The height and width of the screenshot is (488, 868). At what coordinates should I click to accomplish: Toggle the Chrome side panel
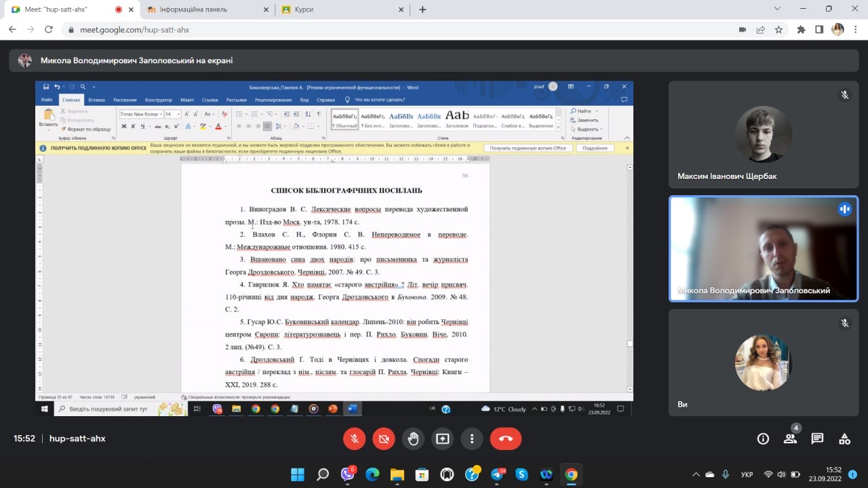tap(819, 30)
